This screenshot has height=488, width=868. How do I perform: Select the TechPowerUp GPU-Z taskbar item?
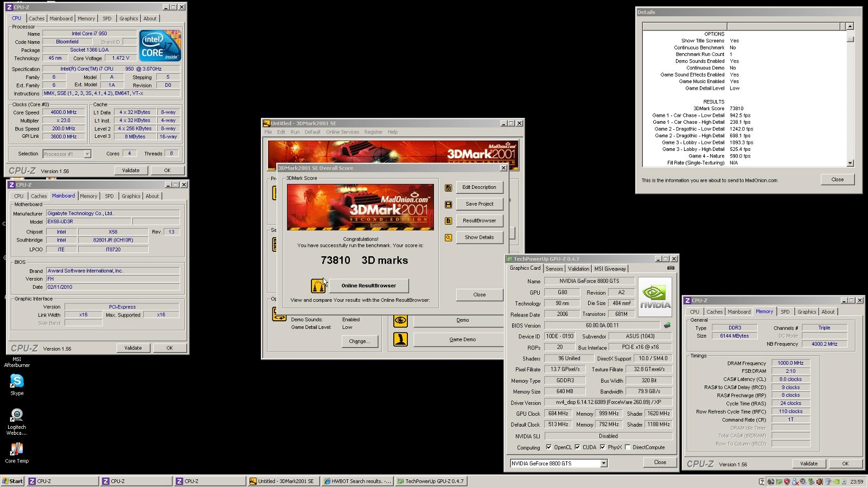click(x=431, y=481)
